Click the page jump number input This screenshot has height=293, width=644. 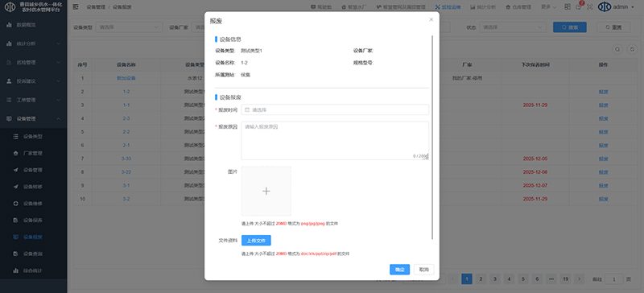[614, 279]
